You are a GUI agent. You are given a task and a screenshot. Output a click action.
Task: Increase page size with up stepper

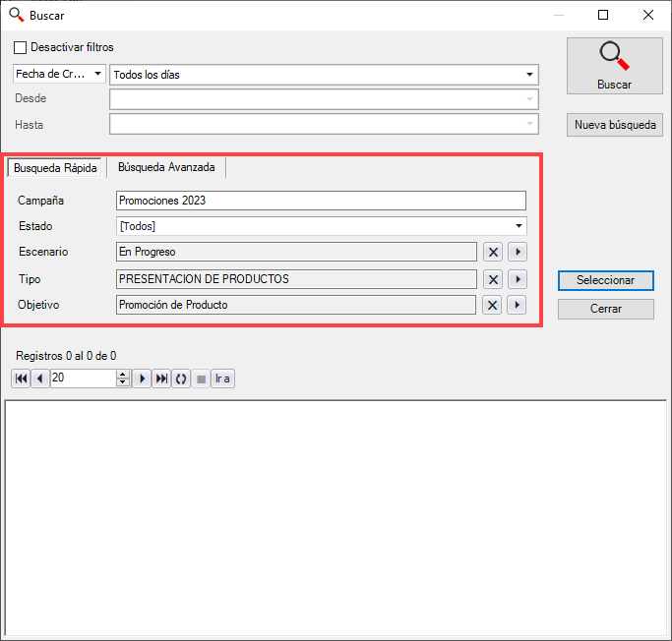(123, 375)
